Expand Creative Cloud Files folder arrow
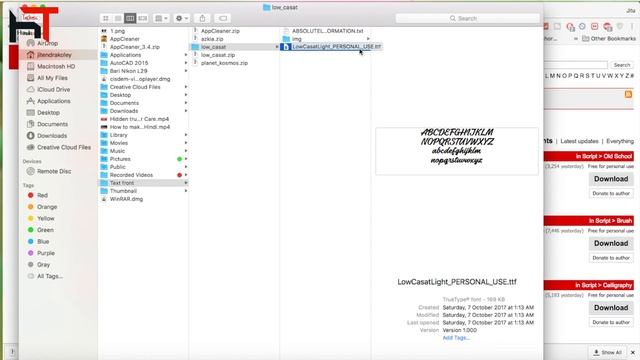This screenshot has width=640, height=360. tap(186, 87)
